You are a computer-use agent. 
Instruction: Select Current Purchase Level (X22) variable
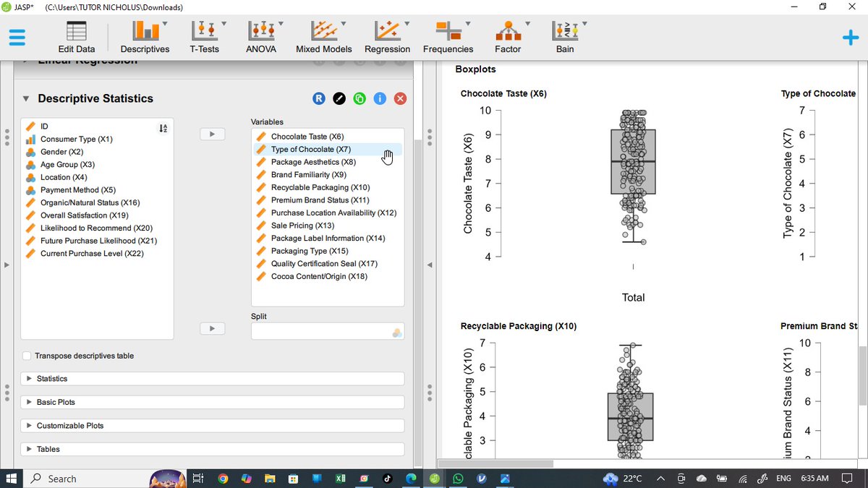[x=92, y=253]
